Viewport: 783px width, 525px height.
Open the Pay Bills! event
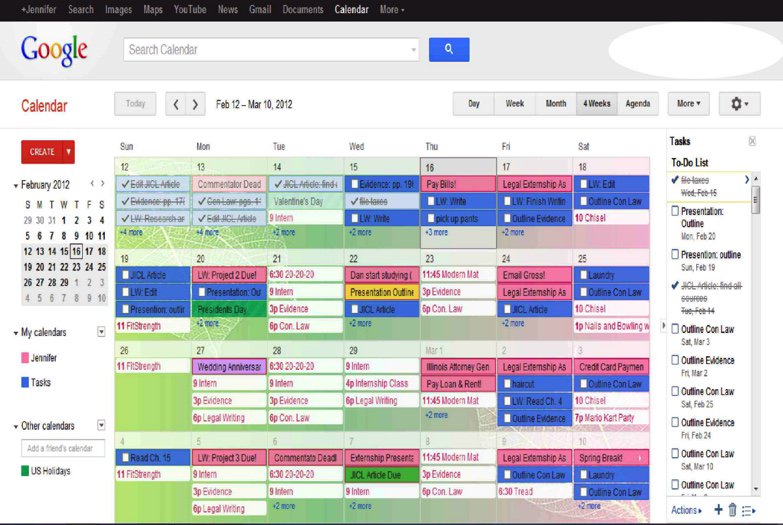458,184
